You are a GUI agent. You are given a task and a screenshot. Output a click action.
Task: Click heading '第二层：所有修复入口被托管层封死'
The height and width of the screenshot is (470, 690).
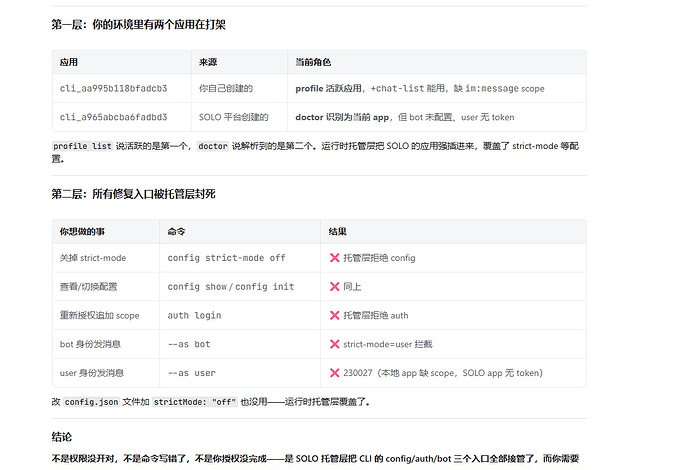coord(133,194)
